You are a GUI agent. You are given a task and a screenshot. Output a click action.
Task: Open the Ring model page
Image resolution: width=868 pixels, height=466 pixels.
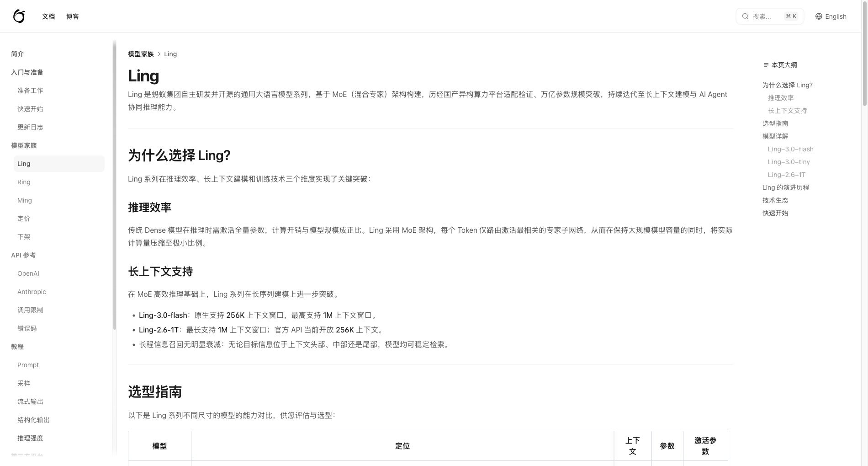coord(24,182)
